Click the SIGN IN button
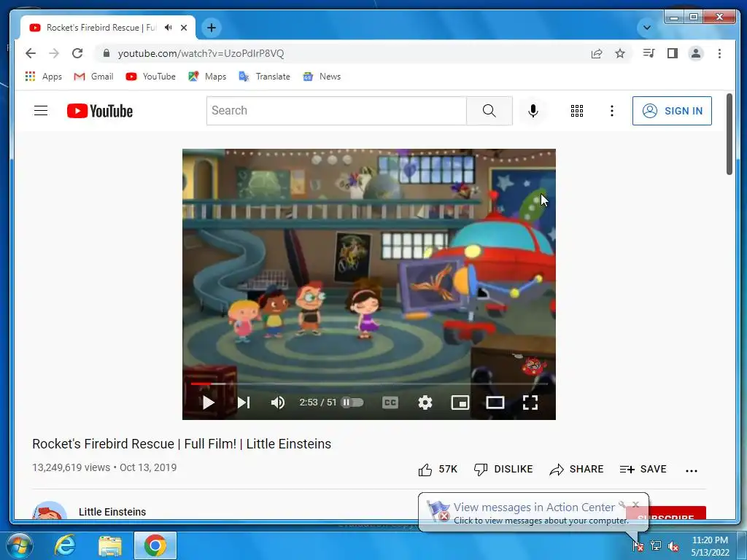Screen dimensions: 747x560 pyautogui.click(x=672, y=111)
